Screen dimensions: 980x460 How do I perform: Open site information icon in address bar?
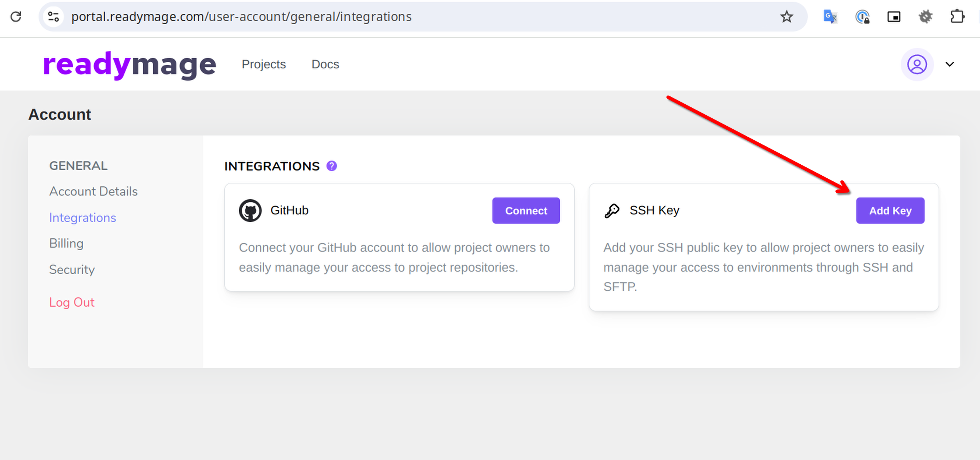(53, 17)
